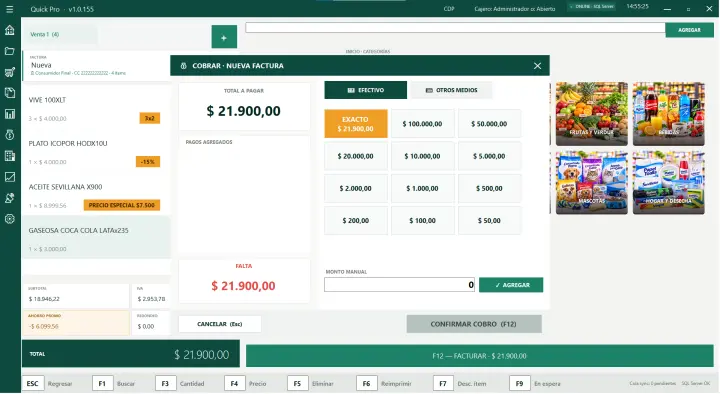Click the F12 Facturar green bar
The image size is (720, 394).
(479, 356)
